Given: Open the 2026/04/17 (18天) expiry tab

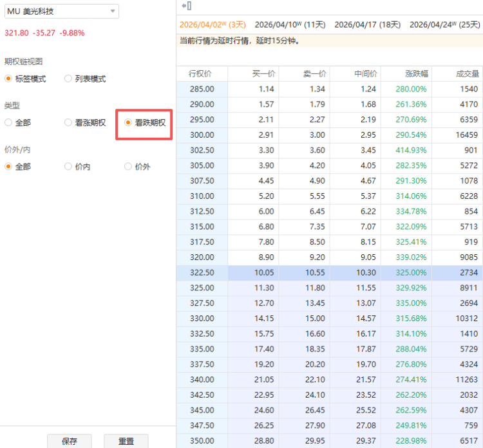Looking at the screenshot, I should click(x=367, y=24).
